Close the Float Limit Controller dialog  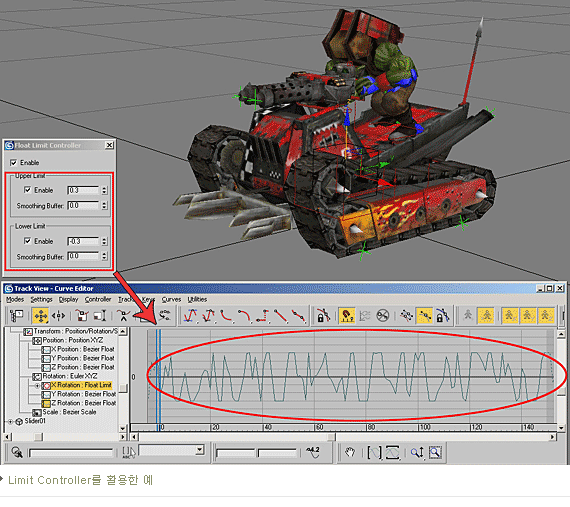click(109, 145)
